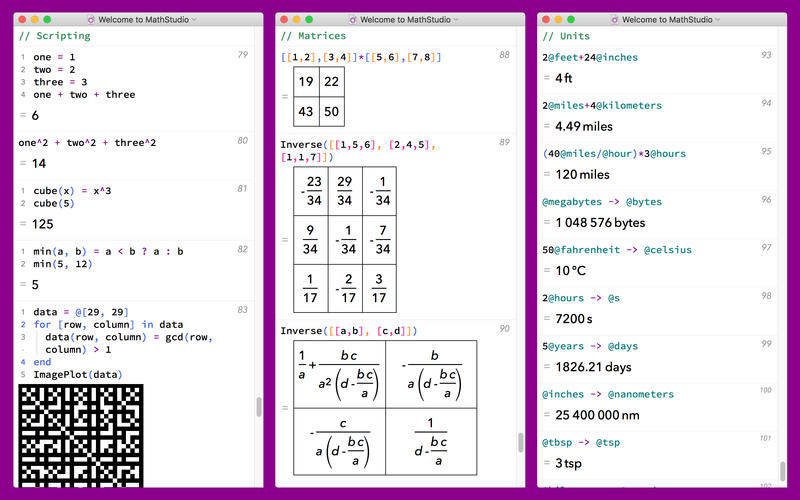The image size is (800, 500).
Task: Click the matrix cell containing 19
Action: point(306,82)
